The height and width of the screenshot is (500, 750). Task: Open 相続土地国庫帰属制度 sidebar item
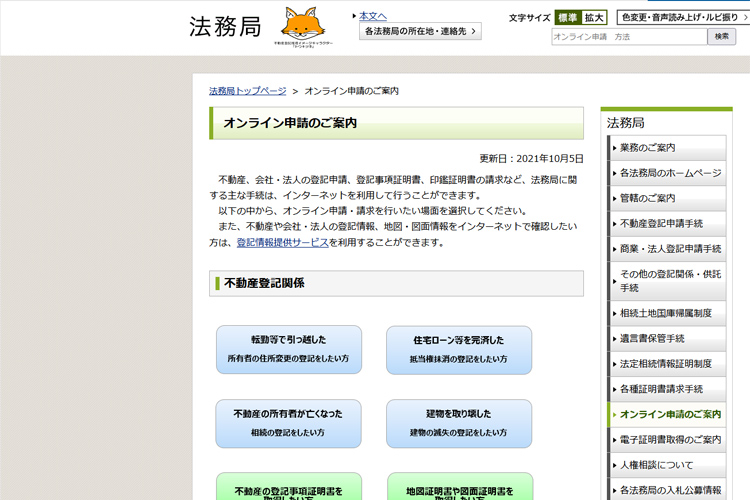coord(667,313)
